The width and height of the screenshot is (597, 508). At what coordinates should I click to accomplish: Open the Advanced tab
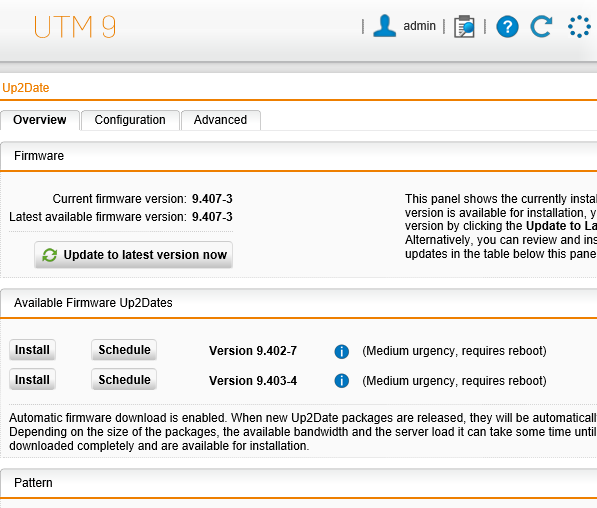pos(220,120)
